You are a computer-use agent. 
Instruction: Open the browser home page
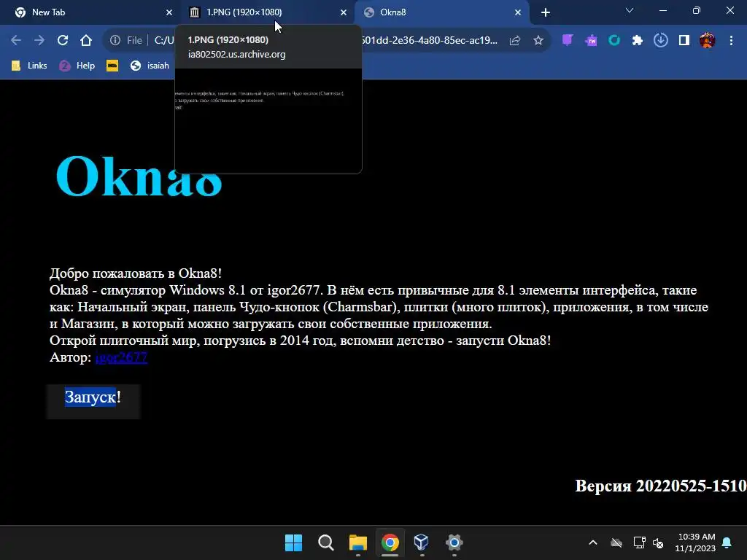pos(86,41)
